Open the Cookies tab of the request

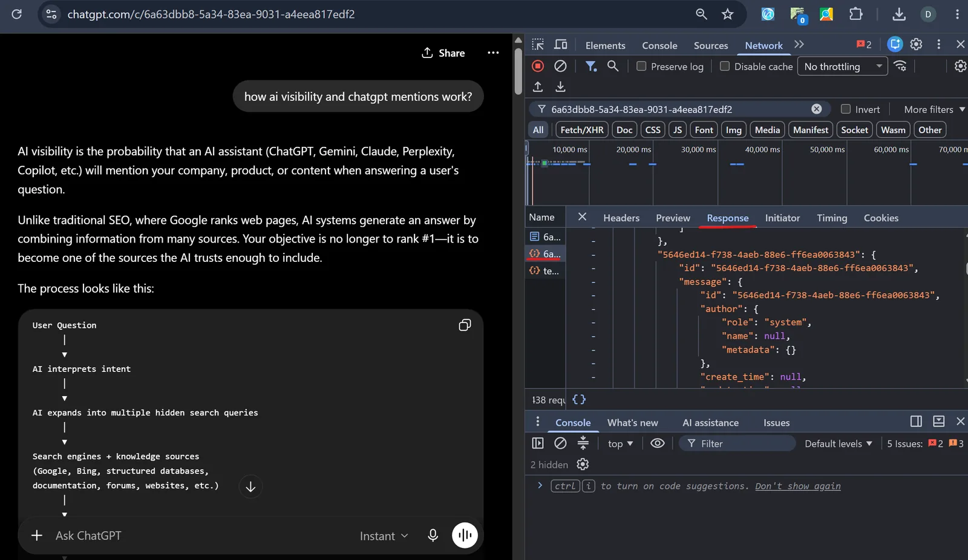coord(881,218)
